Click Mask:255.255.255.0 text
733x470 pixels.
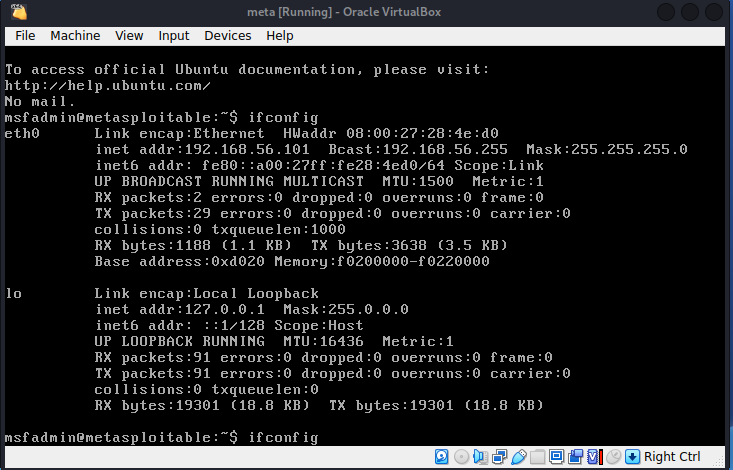pos(607,150)
